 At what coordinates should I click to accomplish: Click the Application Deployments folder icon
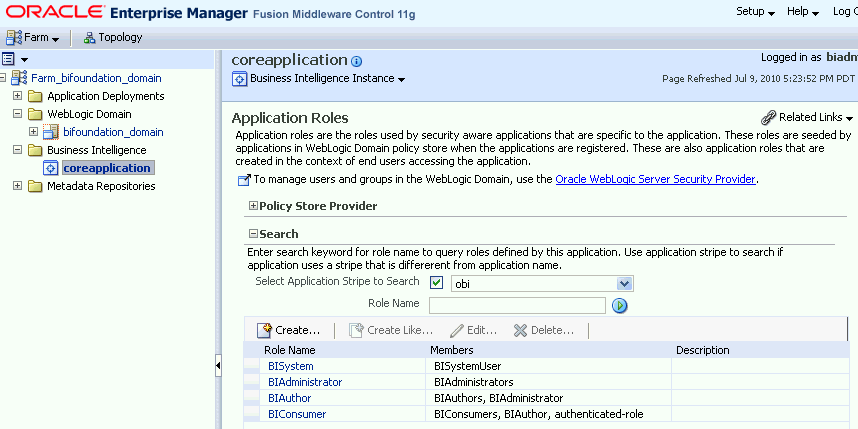click(36, 96)
